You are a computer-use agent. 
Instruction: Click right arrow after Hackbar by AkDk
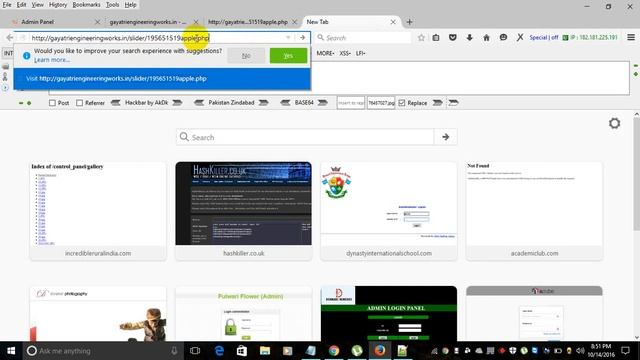(x=177, y=103)
